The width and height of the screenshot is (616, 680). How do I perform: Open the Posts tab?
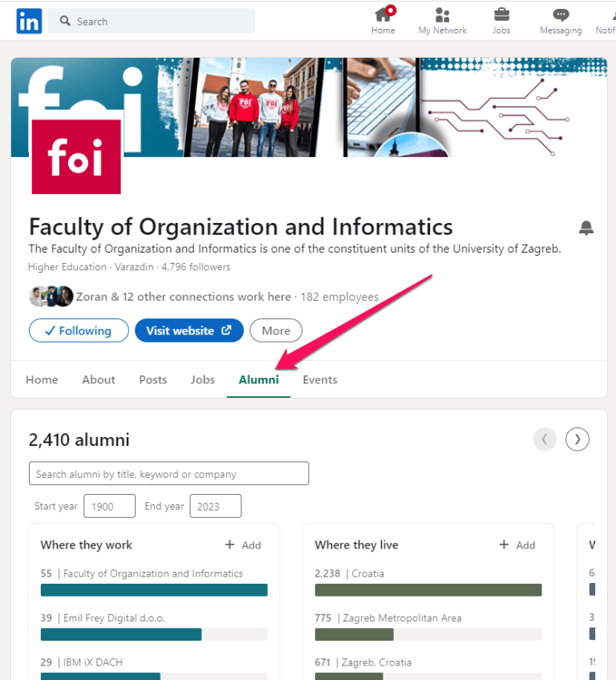[152, 379]
